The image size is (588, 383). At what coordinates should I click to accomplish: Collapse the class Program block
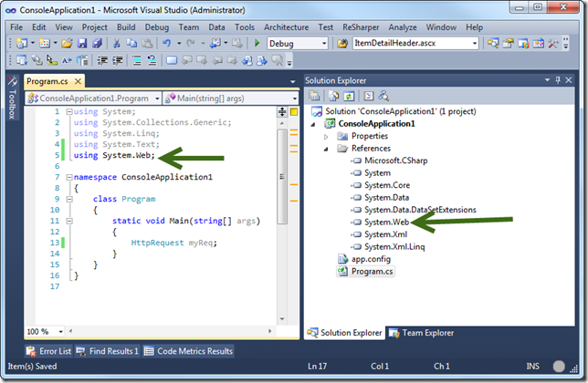pos(69,199)
